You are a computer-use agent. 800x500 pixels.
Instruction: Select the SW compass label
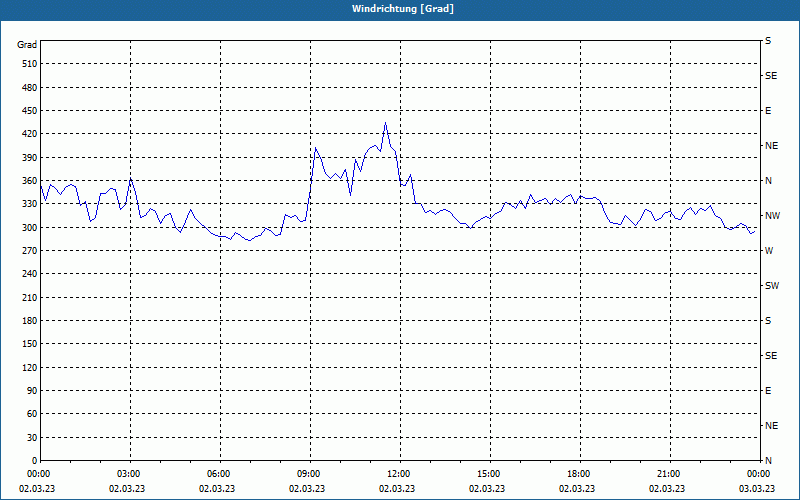click(772, 286)
